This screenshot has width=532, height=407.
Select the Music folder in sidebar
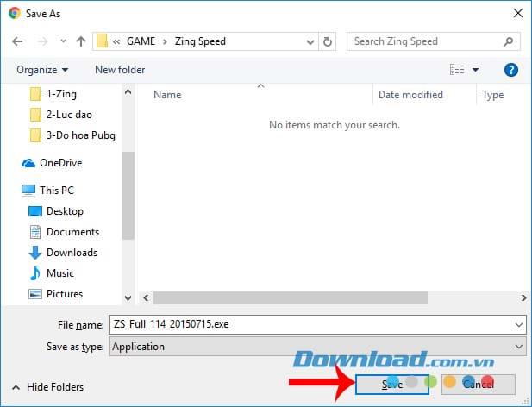coord(59,273)
